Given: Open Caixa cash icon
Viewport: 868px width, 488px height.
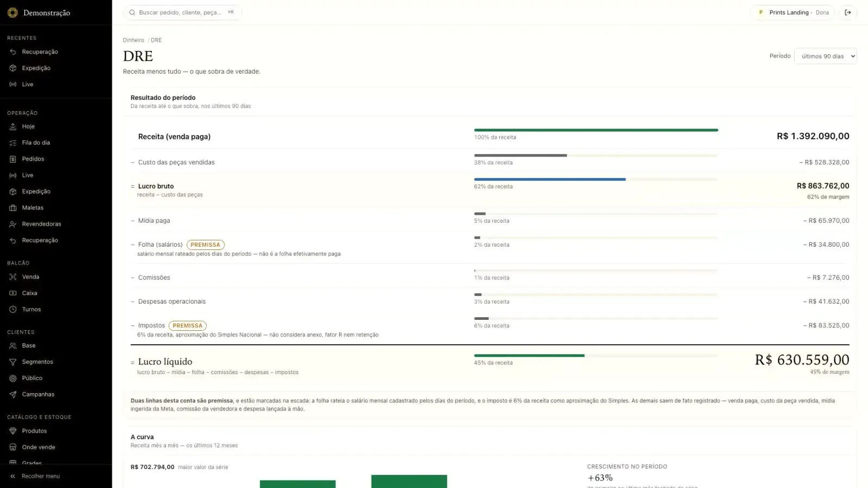Looking at the screenshot, I should [x=13, y=293].
